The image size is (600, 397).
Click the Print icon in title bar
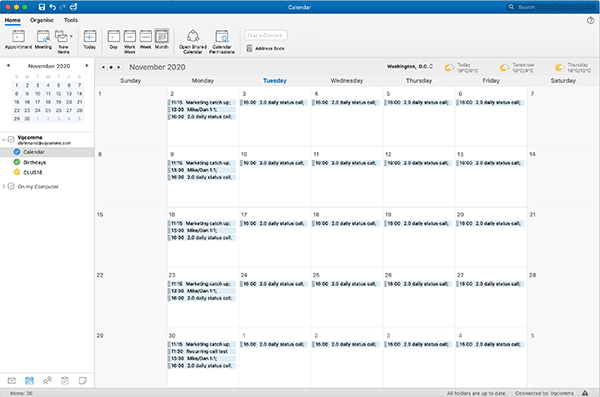click(x=74, y=7)
